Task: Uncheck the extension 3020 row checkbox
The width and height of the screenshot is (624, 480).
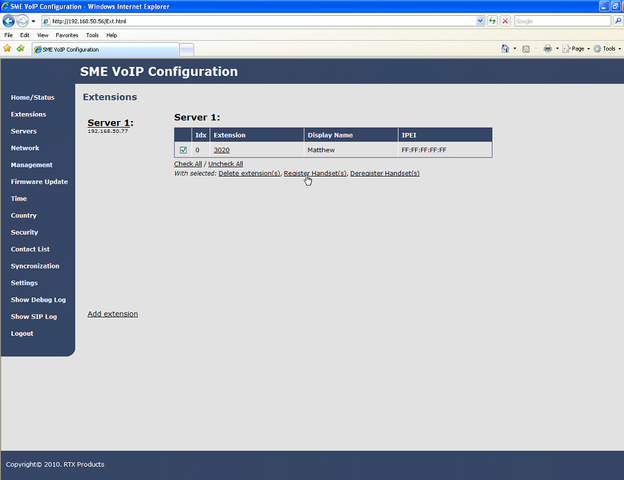Action: 183,150
